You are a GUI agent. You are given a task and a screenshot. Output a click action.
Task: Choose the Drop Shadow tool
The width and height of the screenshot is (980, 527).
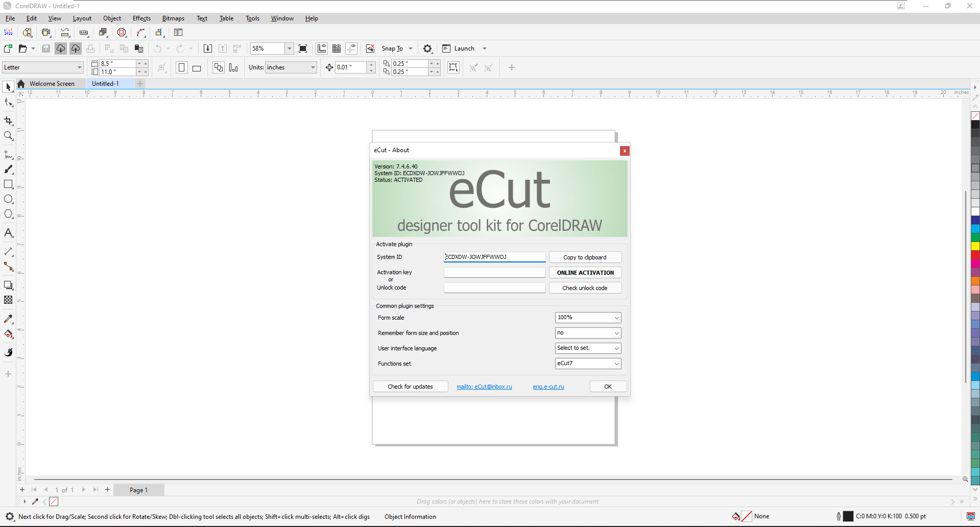[x=8, y=285]
